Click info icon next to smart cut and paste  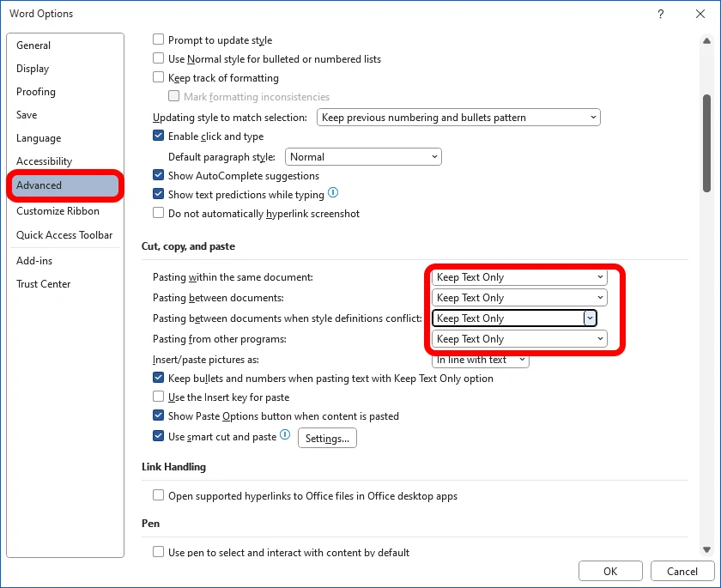tap(285, 436)
